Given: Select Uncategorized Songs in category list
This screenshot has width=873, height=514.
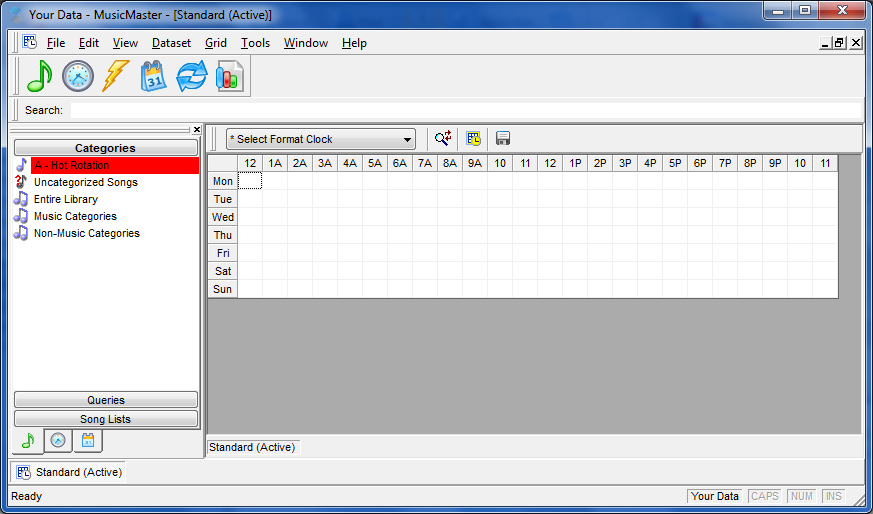Looking at the screenshot, I should click(x=85, y=182).
